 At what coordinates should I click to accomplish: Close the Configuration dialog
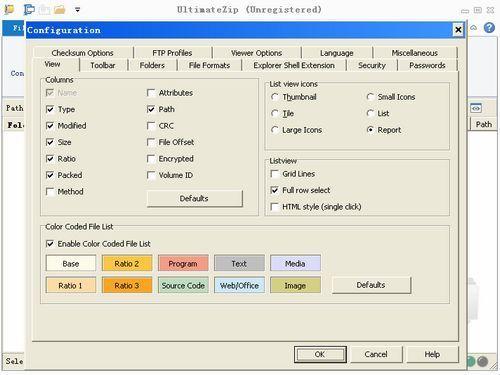458,30
